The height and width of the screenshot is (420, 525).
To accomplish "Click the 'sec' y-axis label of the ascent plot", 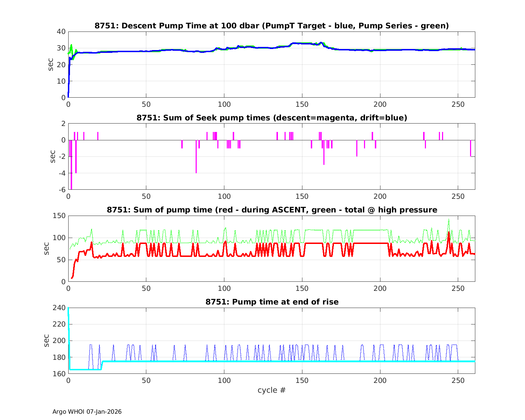I will pos(47,248).
